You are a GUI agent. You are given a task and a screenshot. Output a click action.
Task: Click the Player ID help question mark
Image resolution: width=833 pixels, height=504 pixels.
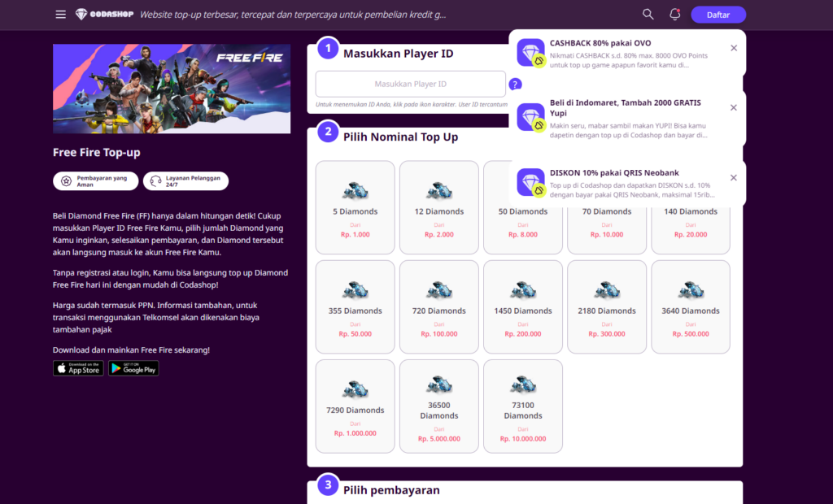tap(515, 84)
